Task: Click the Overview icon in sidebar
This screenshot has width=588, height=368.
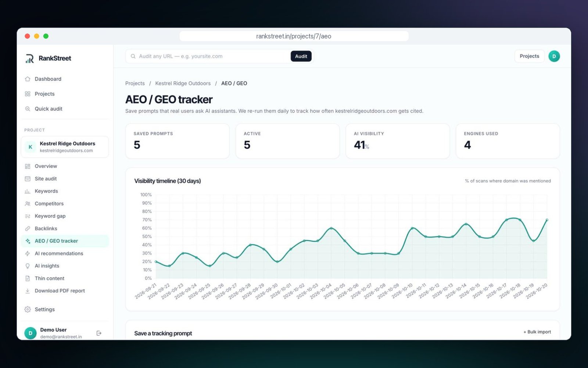Action: click(28, 166)
